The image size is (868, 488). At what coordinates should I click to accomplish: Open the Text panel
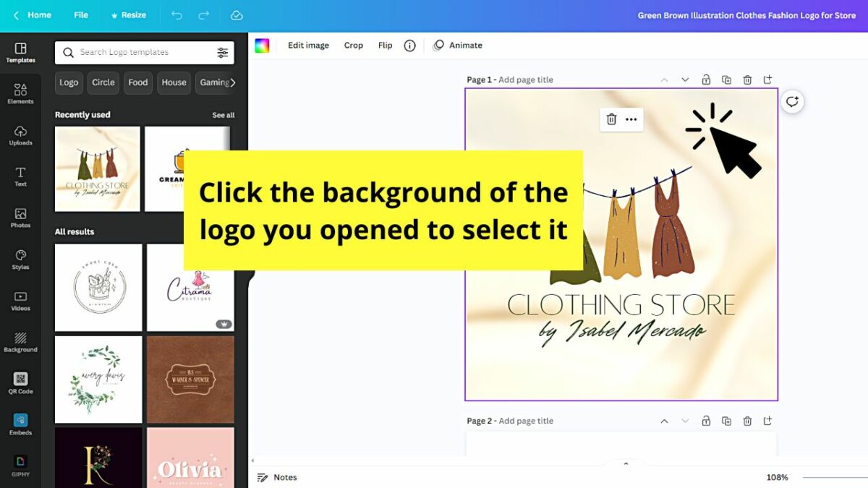coord(20,176)
